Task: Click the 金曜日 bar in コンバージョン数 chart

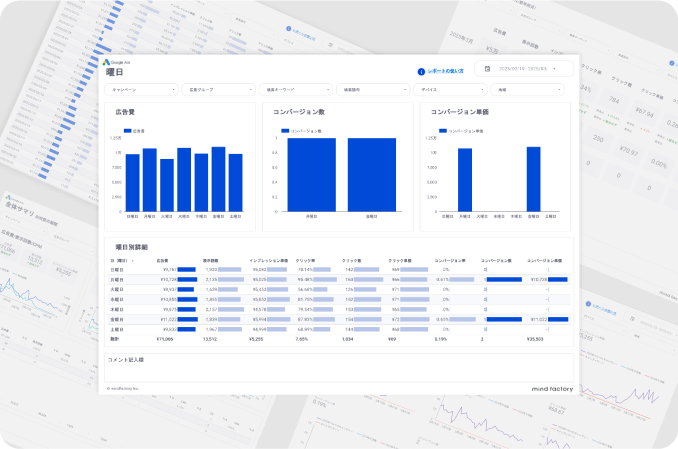Action: pos(372,175)
